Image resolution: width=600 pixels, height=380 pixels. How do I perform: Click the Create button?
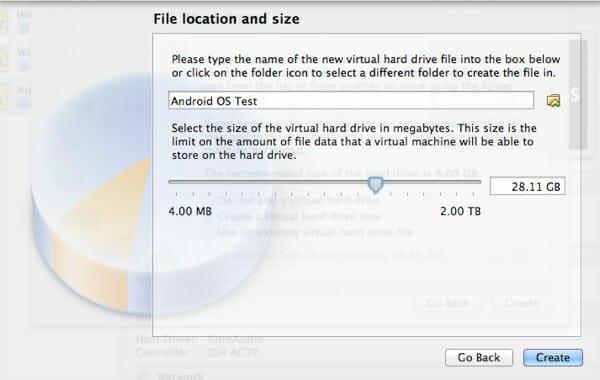[x=553, y=357]
